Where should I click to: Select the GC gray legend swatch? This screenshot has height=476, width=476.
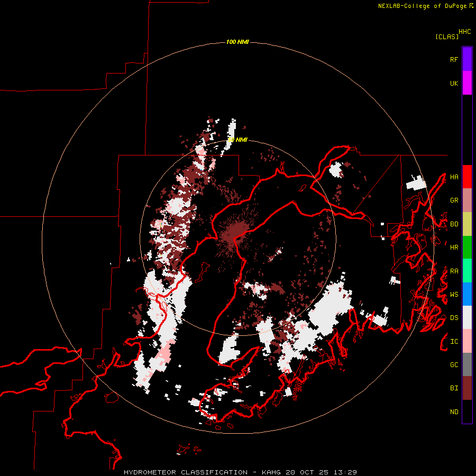[x=467, y=364]
